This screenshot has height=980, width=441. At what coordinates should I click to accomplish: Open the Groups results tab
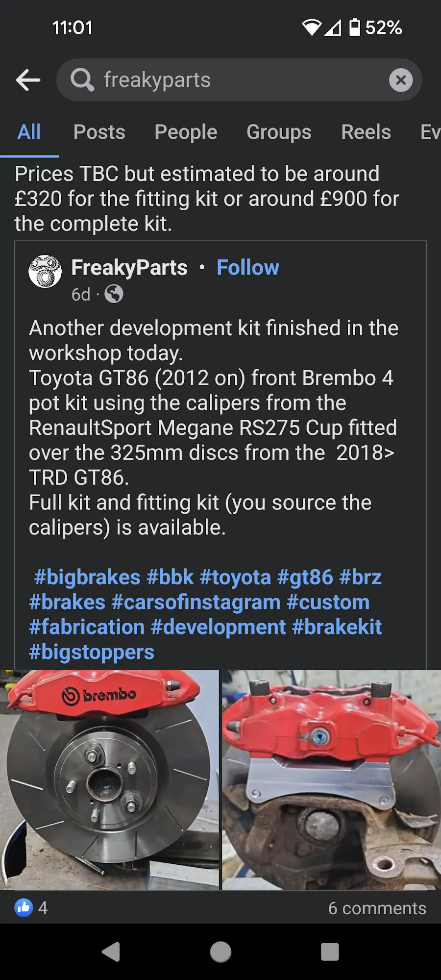[278, 132]
